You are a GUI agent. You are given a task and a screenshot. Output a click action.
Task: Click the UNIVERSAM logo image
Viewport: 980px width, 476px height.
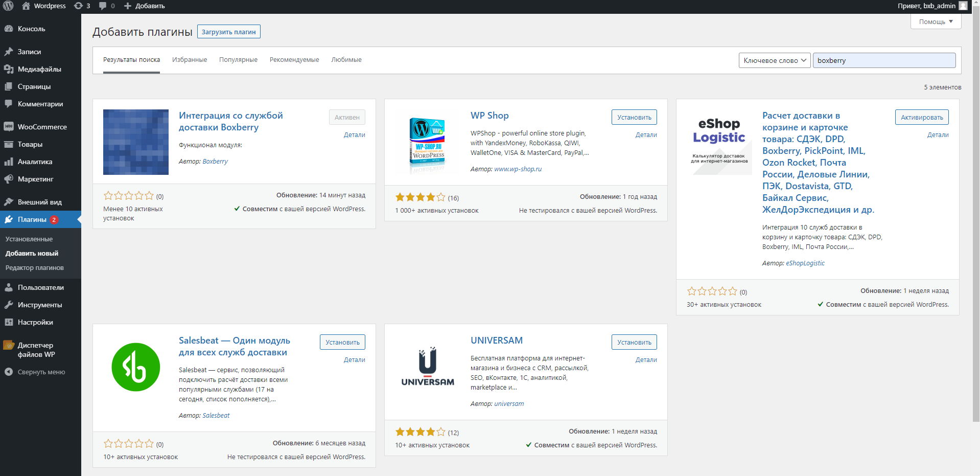tap(428, 367)
